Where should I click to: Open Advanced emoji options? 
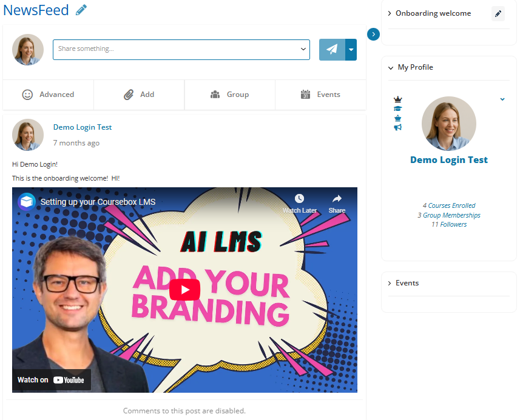[48, 95]
